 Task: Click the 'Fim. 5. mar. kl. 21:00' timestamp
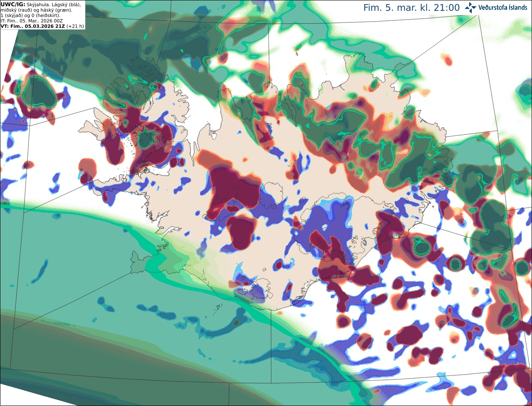click(x=411, y=8)
